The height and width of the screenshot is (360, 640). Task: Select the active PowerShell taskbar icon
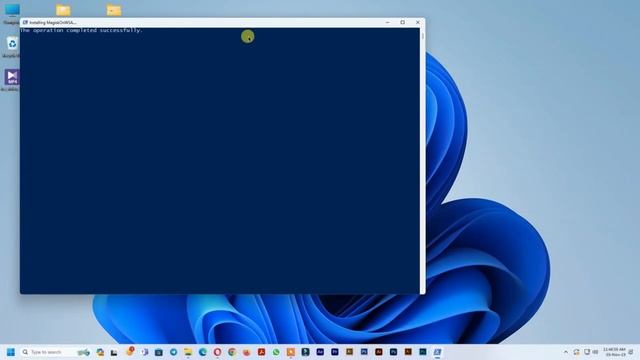tap(437, 352)
